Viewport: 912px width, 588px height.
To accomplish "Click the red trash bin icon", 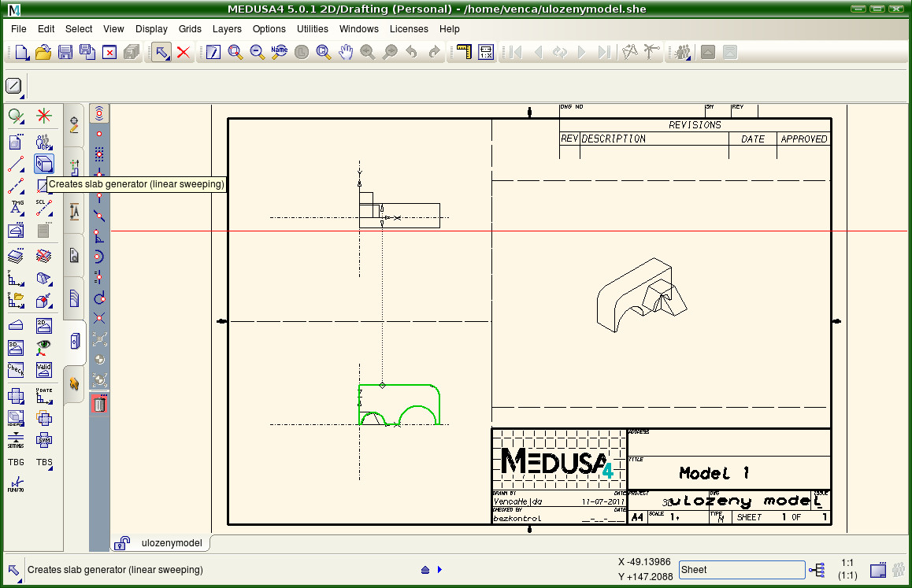I will [99, 404].
